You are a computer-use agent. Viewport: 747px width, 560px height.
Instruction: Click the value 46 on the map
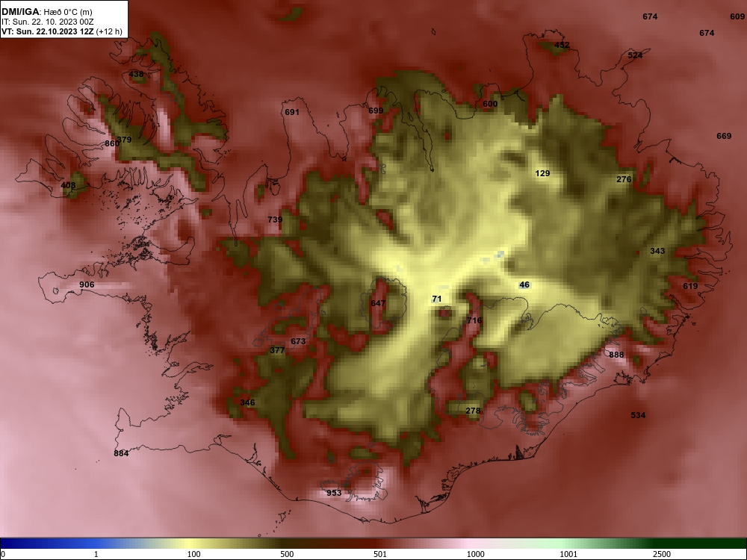[x=524, y=285]
